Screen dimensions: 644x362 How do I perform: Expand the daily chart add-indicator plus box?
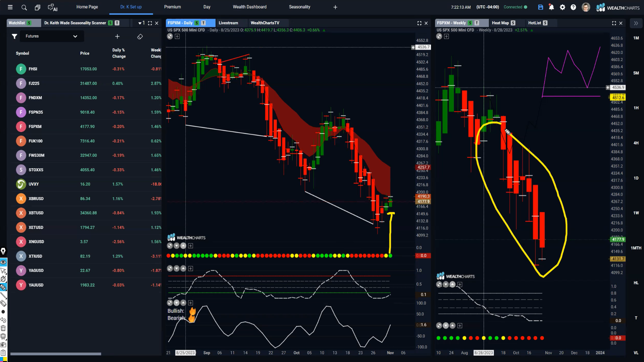(x=177, y=36)
